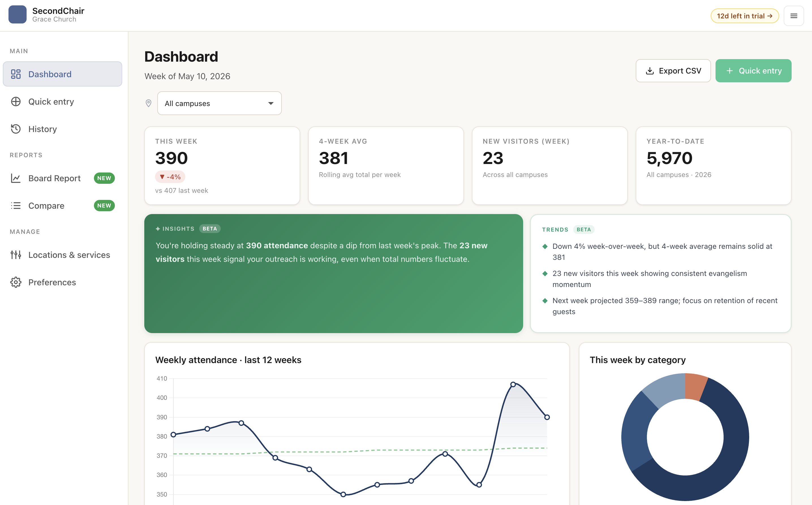
Task: Click the arrow in trial badge
Action: [770, 16]
